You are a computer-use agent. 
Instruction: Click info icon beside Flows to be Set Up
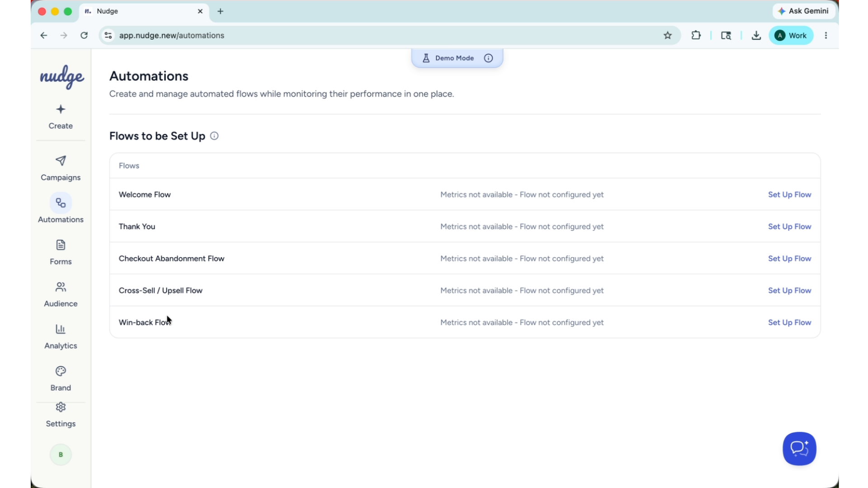214,136
